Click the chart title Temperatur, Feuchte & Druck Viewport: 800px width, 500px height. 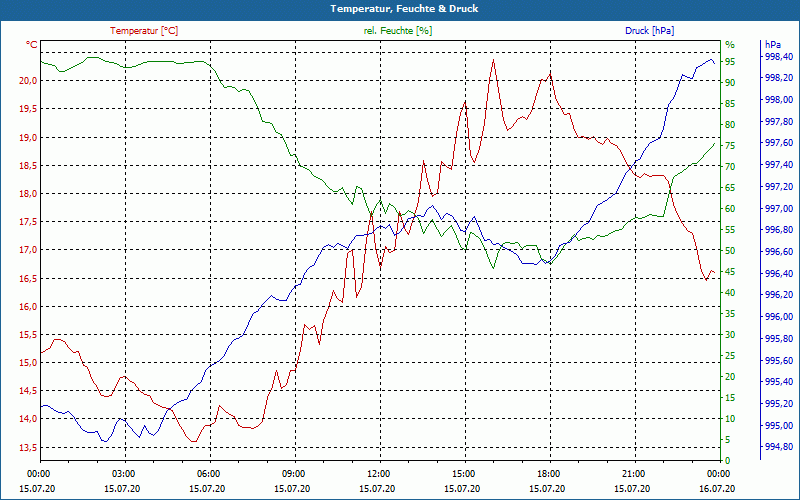404,9
